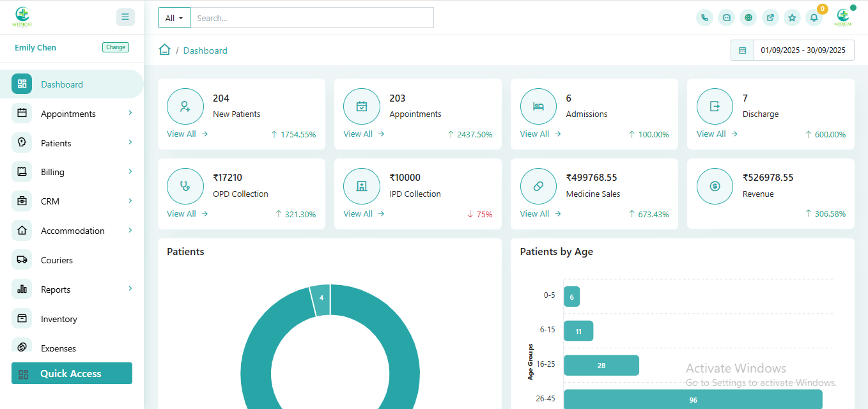Viewport: 868px width, 409px height.
Task: Click the phone call icon in header
Action: 704,18
